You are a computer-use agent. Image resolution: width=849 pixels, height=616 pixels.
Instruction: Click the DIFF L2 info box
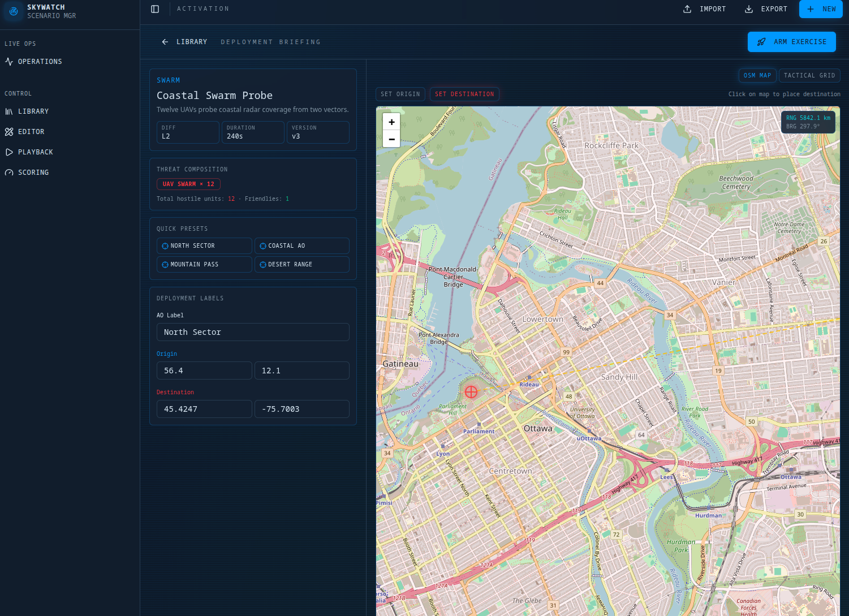(x=188, y=132)
